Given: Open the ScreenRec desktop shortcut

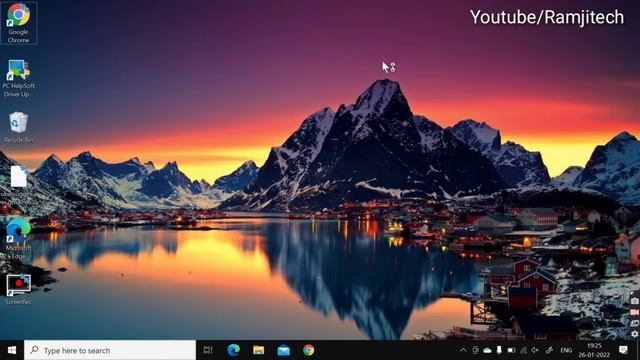Looking at the screenshot, I should pyautogui.click(x=18, y=289).
